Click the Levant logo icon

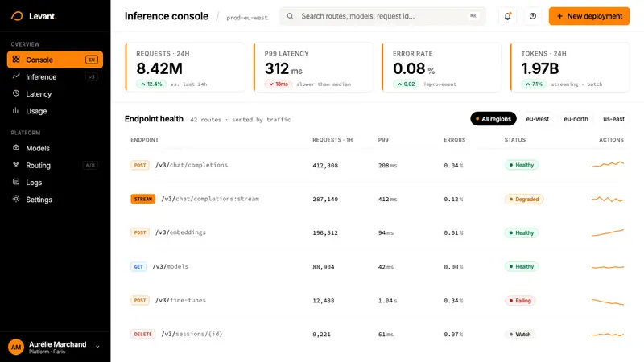pos(17,16)
